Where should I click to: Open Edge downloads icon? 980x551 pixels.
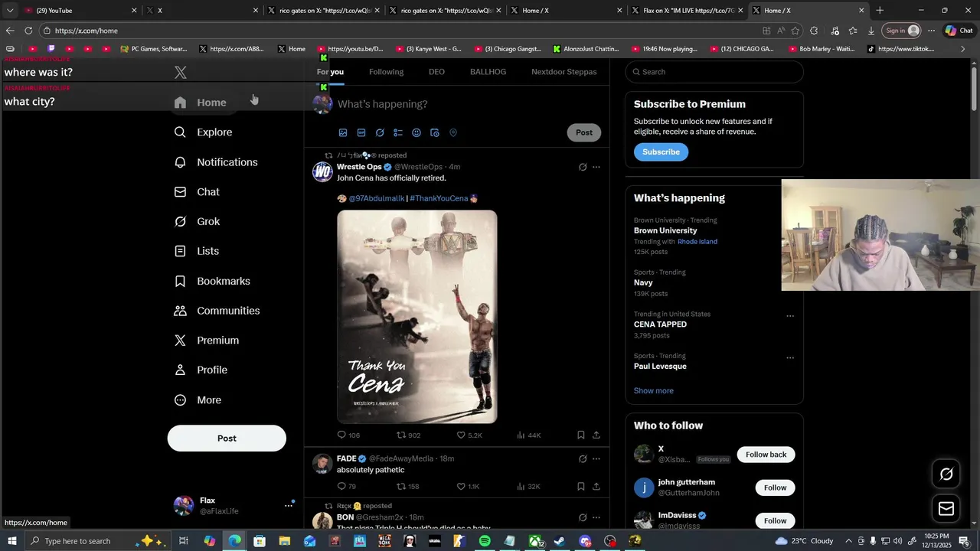(x=871, y=31)
